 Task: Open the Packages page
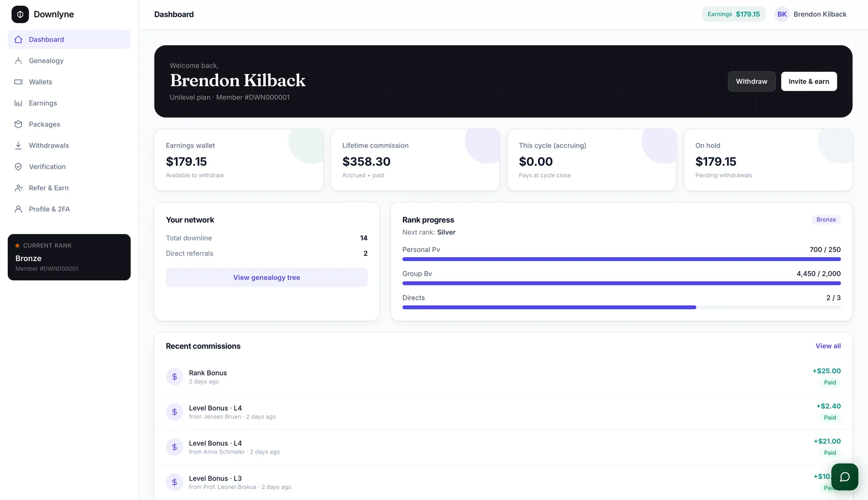[x=69, y=124]
